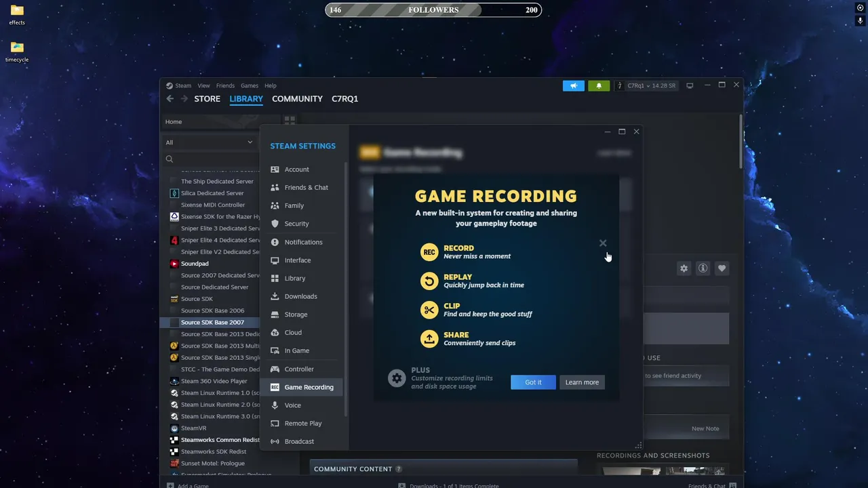868x488 pixels.
Task: Open the blue announcements megaphone button
Action: point(573,85)
